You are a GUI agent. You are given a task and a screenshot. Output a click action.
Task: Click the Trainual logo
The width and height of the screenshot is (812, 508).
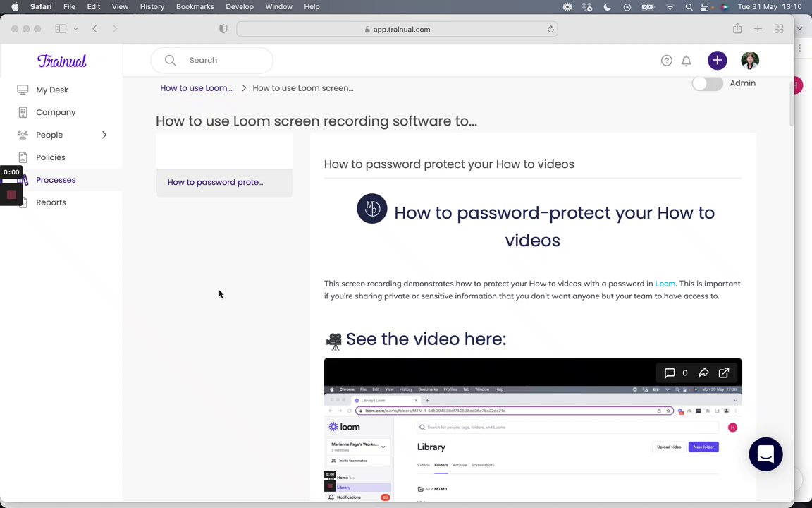[x=61, y=61]
